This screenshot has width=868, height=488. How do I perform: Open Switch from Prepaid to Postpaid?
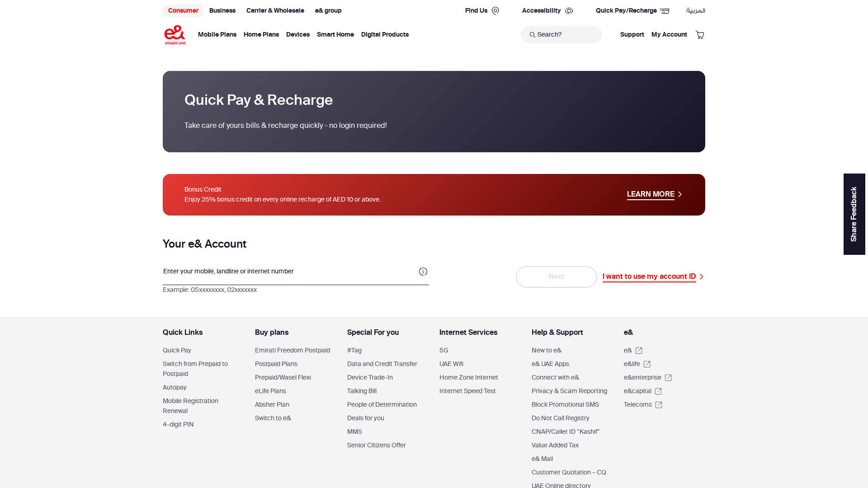click(195, 369)
